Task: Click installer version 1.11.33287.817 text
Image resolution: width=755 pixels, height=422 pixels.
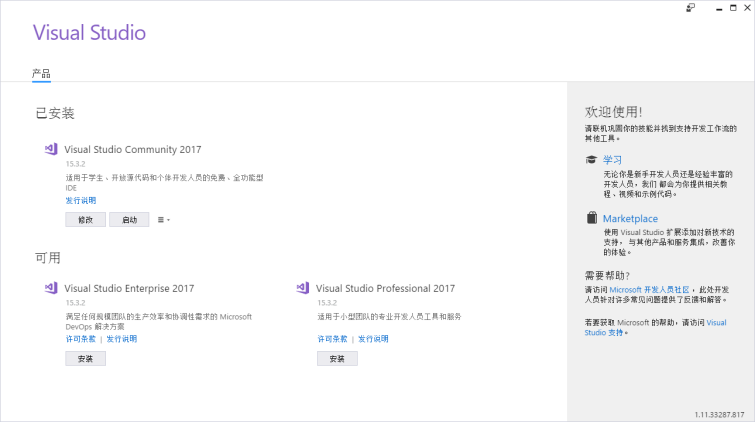Action: 719,414
